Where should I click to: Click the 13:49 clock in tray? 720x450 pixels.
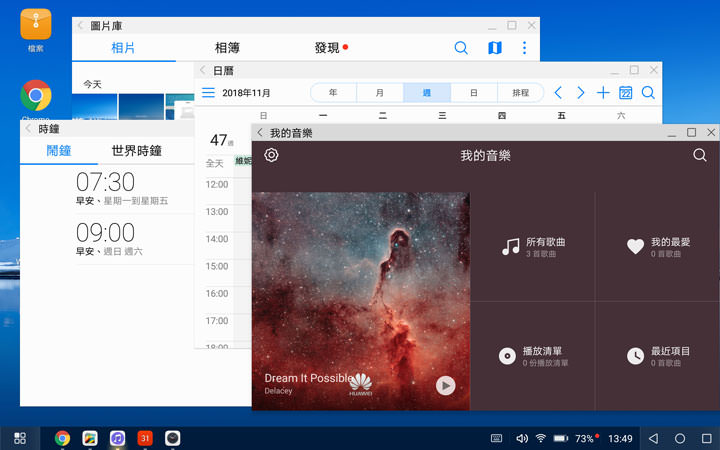click(x=620, y=439)
